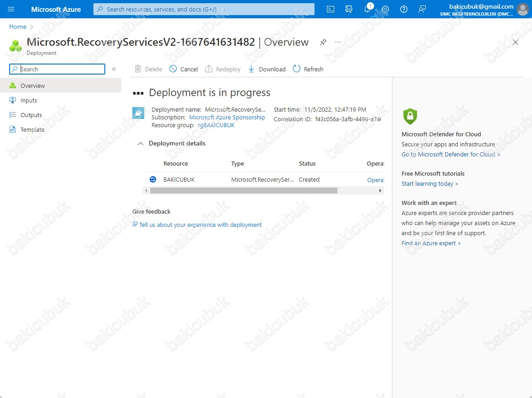Focus the global search resources box

click(x=204, y=9)
